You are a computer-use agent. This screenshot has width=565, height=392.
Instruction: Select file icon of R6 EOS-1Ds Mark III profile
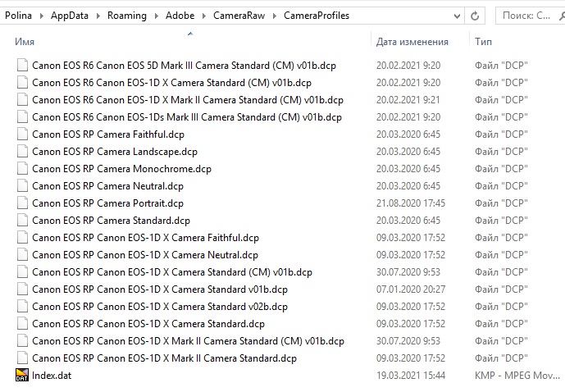point(22,117)
